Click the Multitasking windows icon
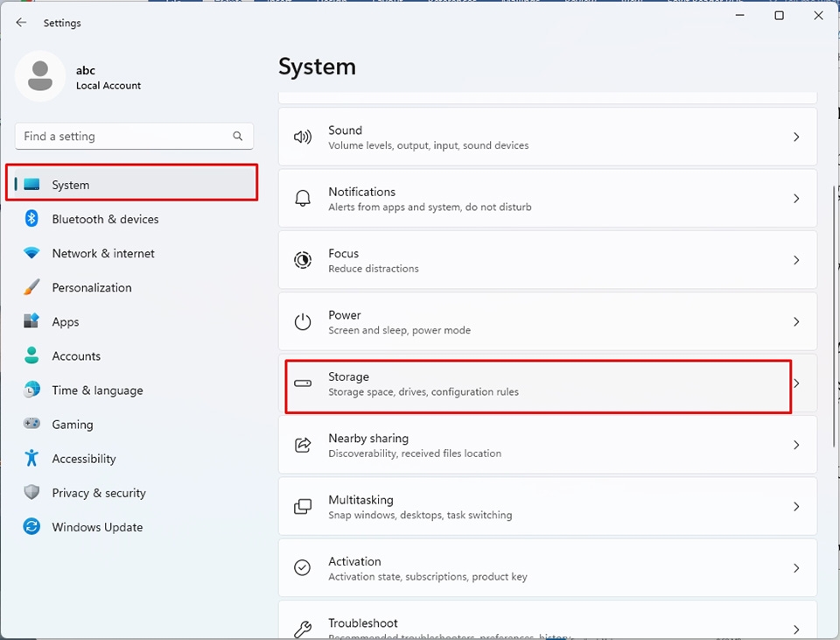840x640 pixels. click(x=303, y=507)
